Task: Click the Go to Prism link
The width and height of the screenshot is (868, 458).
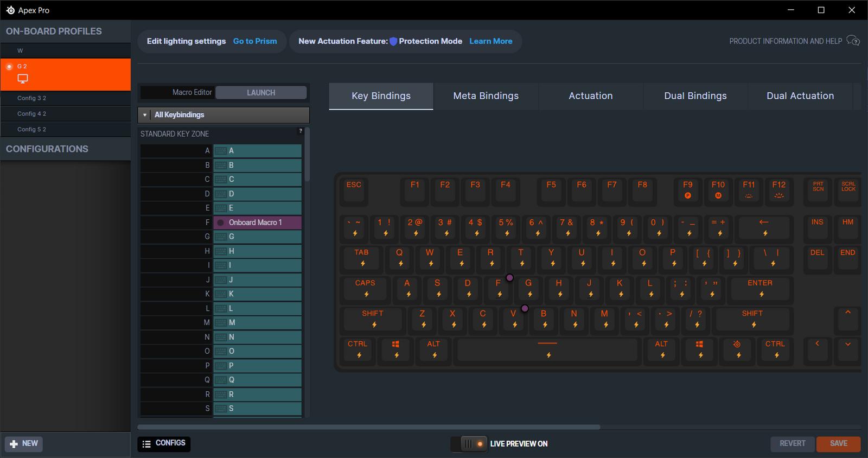Action: [x=255, y=41]
